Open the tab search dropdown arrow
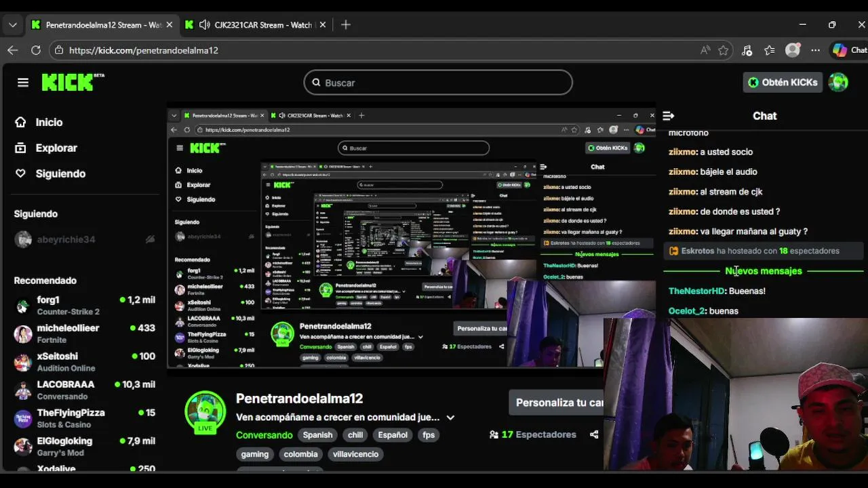The width and height of the screenshot is (868, 488). tap(13, 25)
